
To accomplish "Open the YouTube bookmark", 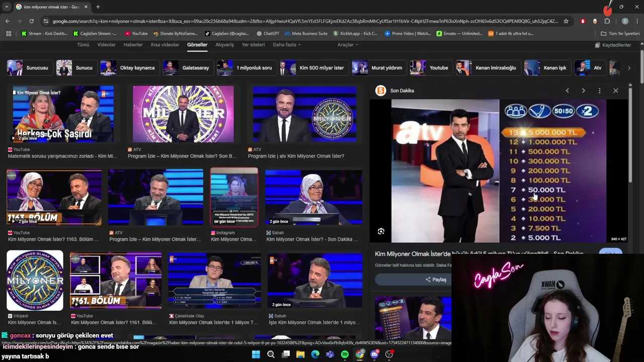I will click(136, 34).
